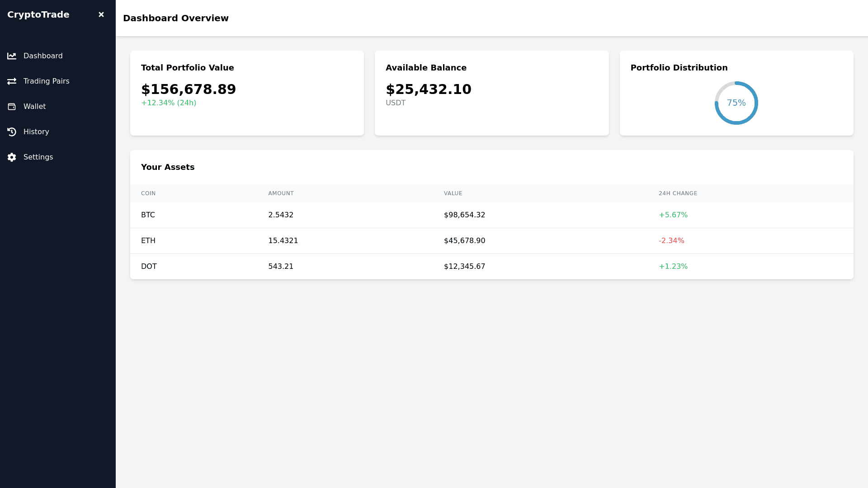868x488 pixels.
Task: Open the Wallet page label
Action: pos(34,107)
